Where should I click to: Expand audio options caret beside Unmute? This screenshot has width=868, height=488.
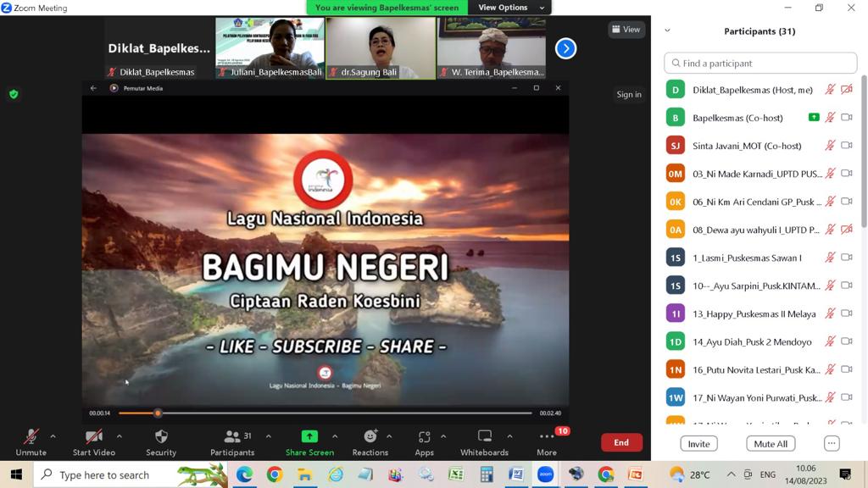(53, 436)
